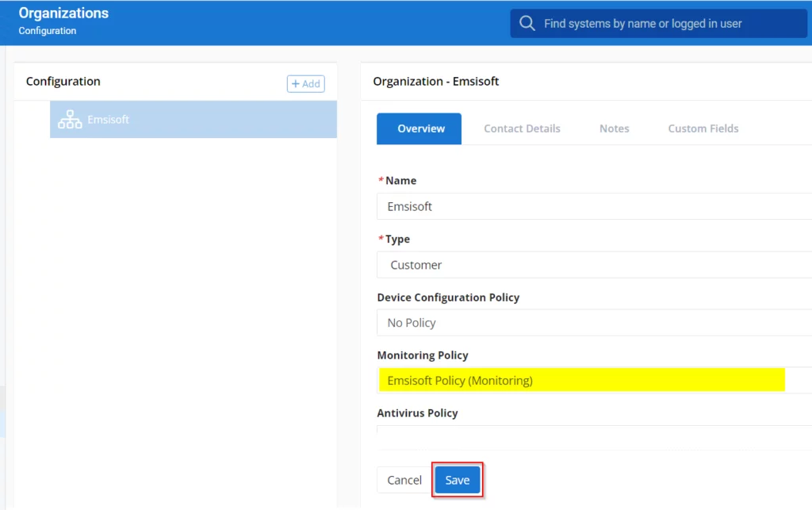Click the Name field containing Emsisoft
The height and width of the screenshot is (510, 812).
click(593, 206)
